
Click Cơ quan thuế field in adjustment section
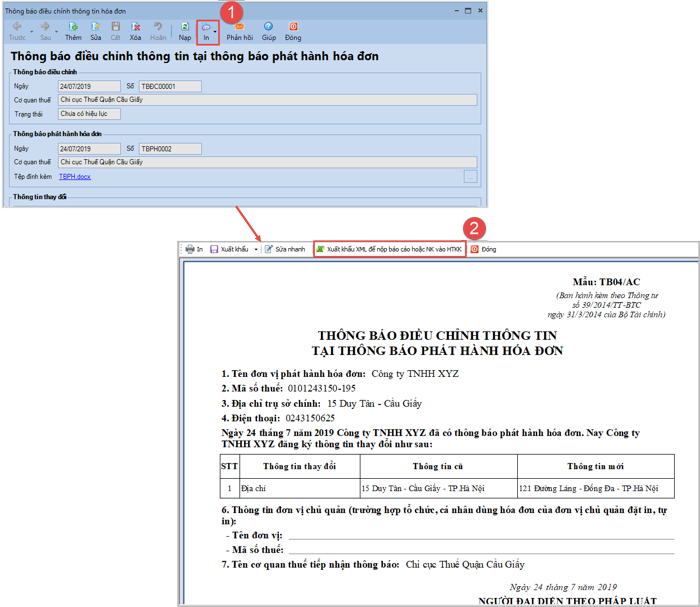point(267,100)
